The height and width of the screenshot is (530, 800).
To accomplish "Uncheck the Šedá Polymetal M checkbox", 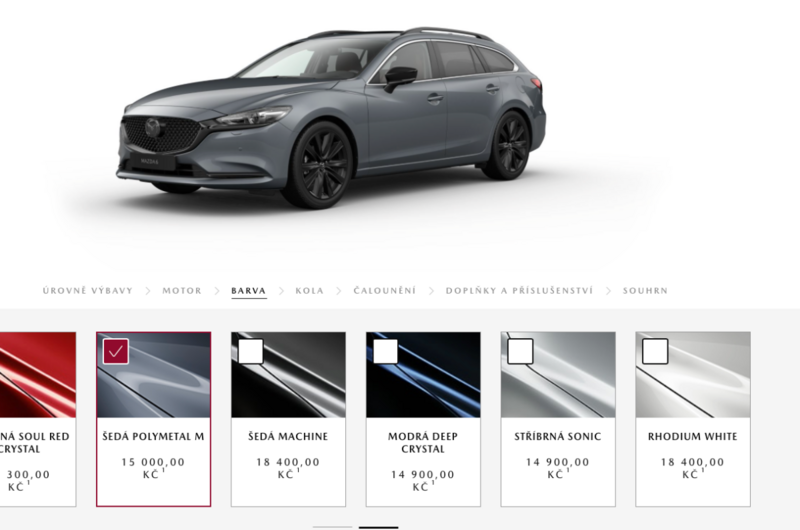I will pos(116,351).
